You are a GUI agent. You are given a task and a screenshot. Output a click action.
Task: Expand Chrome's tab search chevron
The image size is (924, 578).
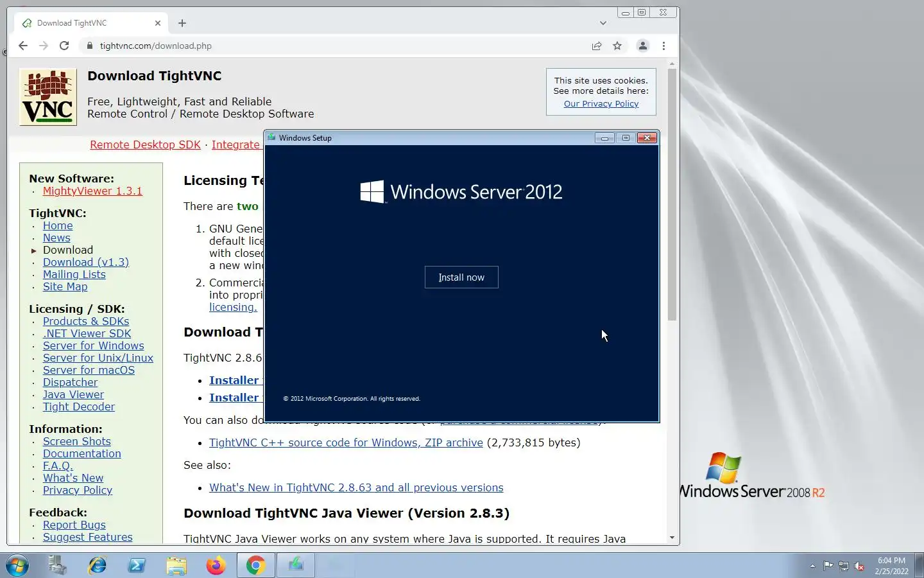point(603,23)
